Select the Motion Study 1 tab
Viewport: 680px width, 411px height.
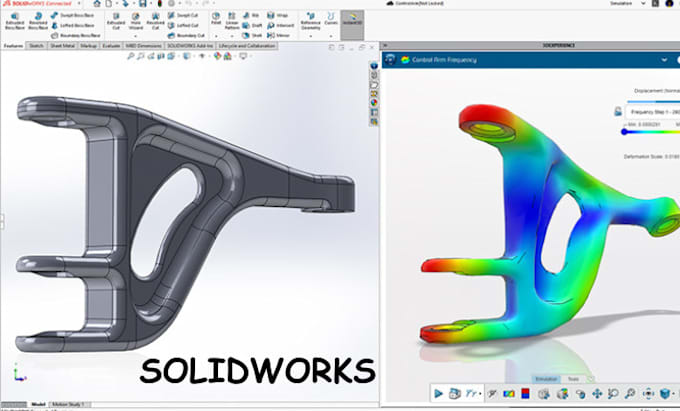click(x=69, y=404)
